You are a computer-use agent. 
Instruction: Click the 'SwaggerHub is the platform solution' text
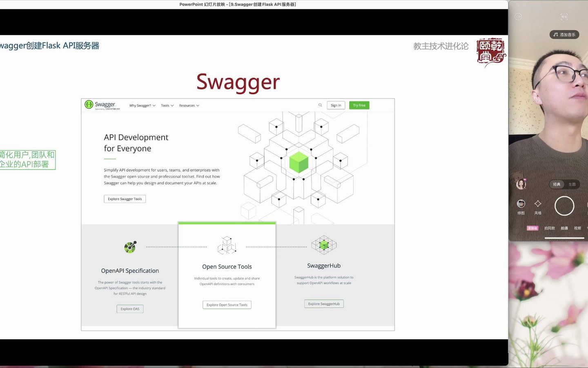[324, 280]
